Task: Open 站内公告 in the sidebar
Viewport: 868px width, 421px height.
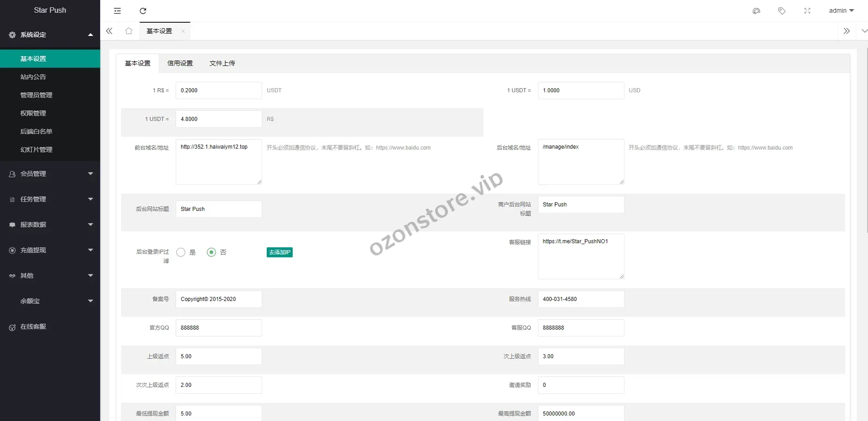Action: [33, 77]
